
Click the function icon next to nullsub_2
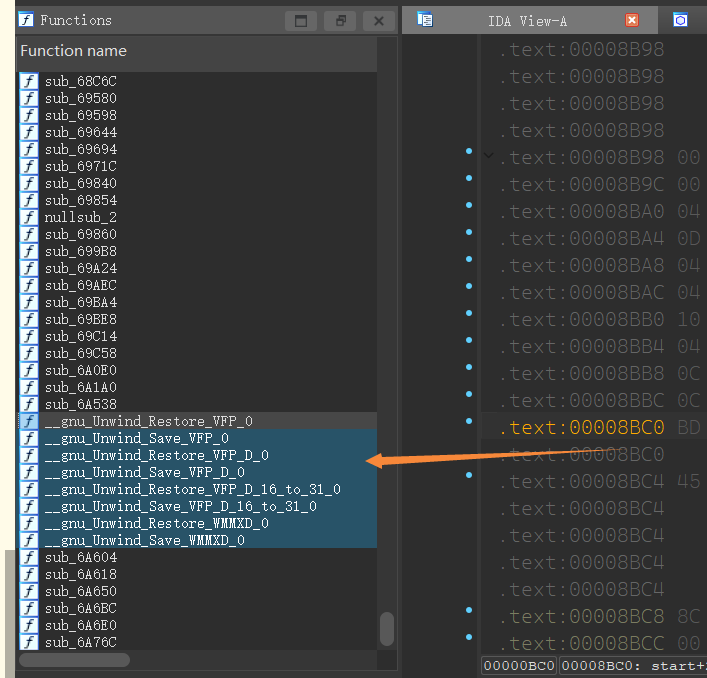[29, 217]
